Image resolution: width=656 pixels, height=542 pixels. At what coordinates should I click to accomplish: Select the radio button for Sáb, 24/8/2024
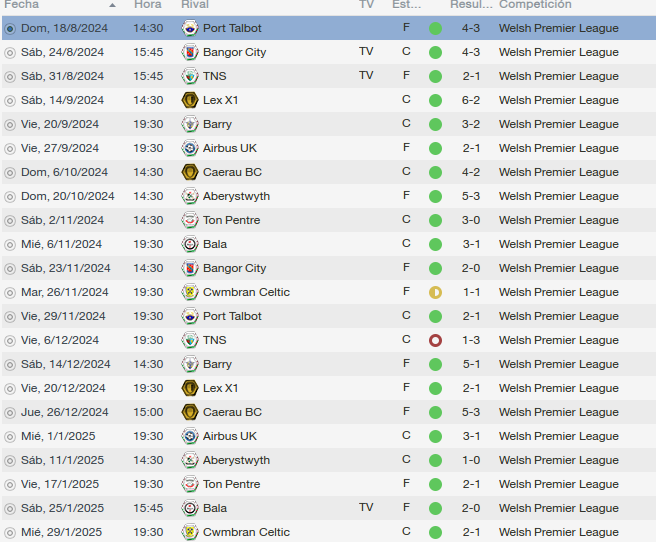click(10, 53)
